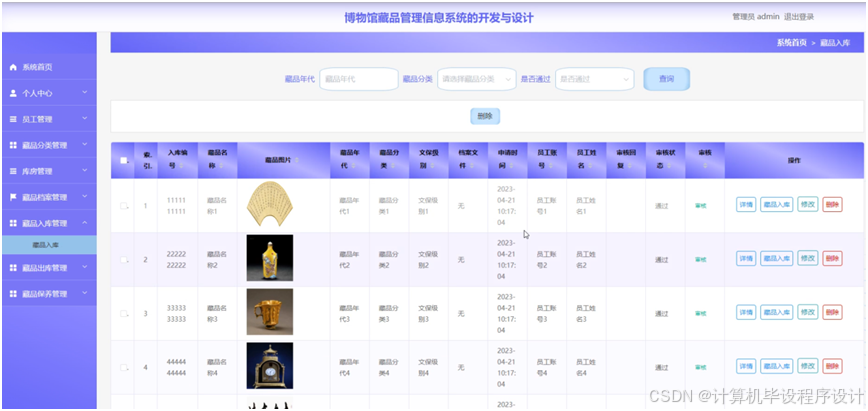Open the yellow snuff bottle thumbnail
This screenshot has width=868, height=411.
[270, 258]
